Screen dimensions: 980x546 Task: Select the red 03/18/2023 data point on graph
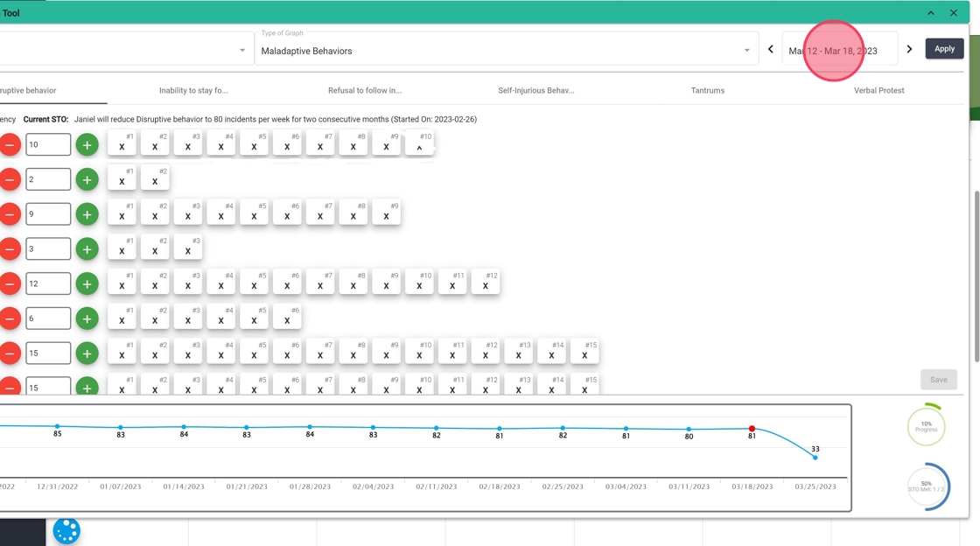coord(752,429)
